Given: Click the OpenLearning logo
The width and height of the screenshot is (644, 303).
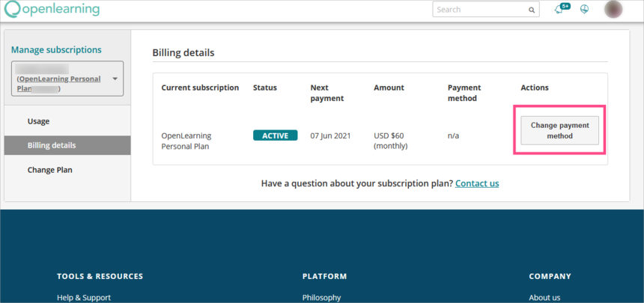Looking at the screenshot, I should [x=51, y=10].
